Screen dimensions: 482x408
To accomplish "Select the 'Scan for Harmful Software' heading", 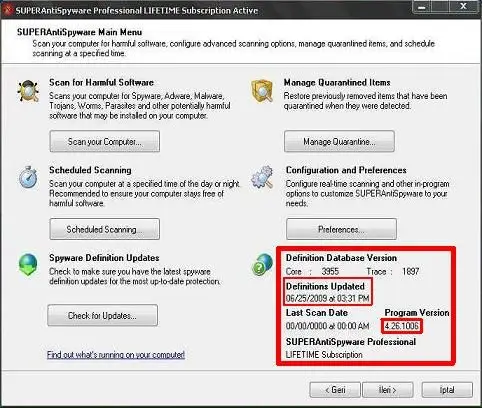I will [x=101, y=82].
